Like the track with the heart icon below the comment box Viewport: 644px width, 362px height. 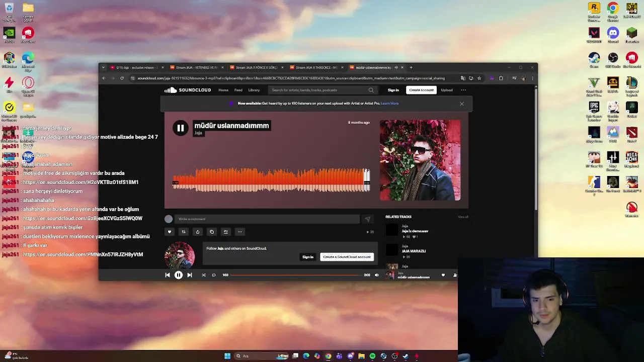[170, 232]
